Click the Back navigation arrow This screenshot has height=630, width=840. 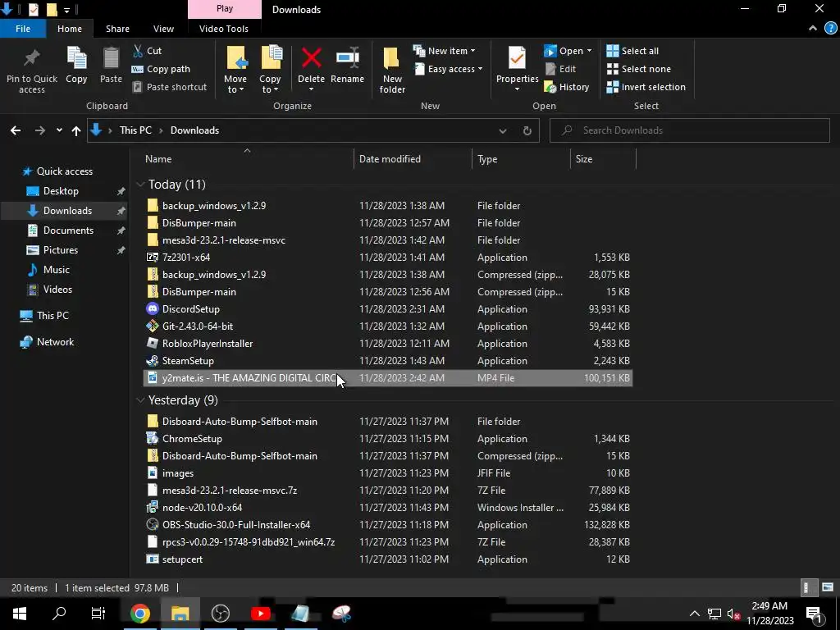click(x=16, y=130)
